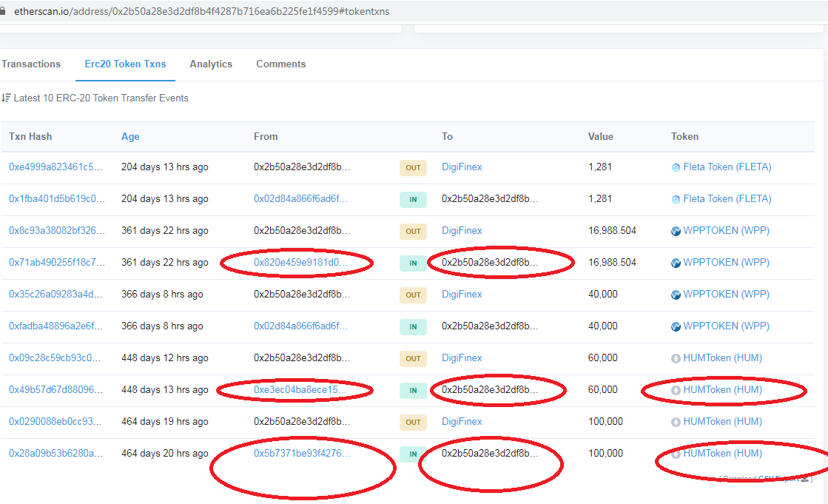Image resolution: width=828 pixels, height=504 pixels.
Task: Open transaction hash 0x28a09b53b6280a
Action: [x=55, y=453]
